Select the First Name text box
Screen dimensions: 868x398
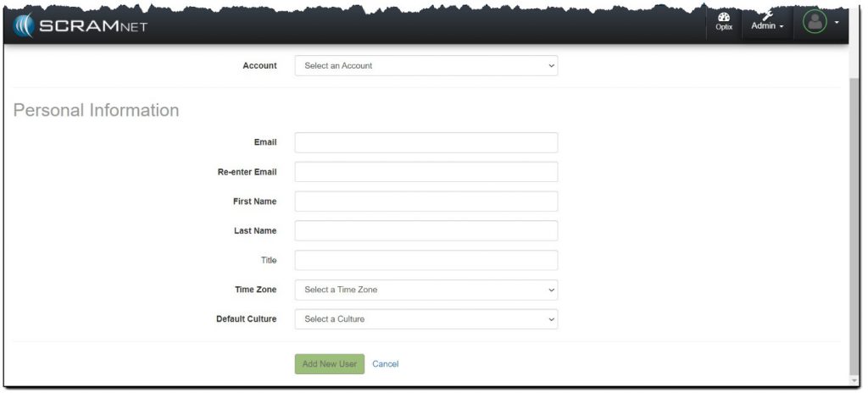point(426,202)
